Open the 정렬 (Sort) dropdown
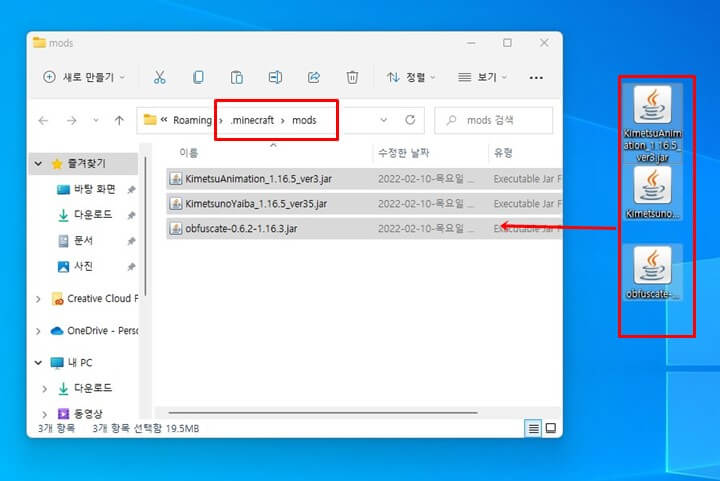Viewport: 720px width, 481px height. pos(411,77)
